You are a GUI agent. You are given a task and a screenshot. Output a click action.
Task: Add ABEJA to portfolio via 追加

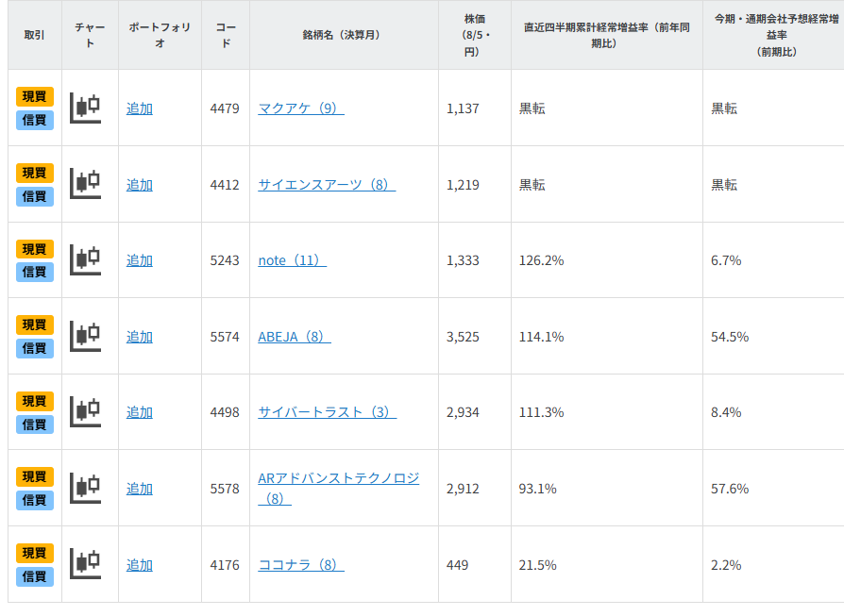pos(140,337)
